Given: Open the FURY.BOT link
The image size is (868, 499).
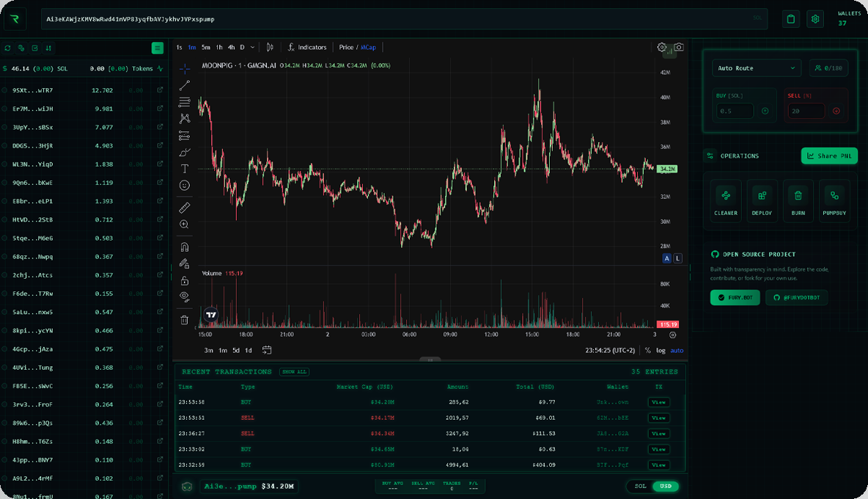Looking at the screenshot, I should 735,297.
